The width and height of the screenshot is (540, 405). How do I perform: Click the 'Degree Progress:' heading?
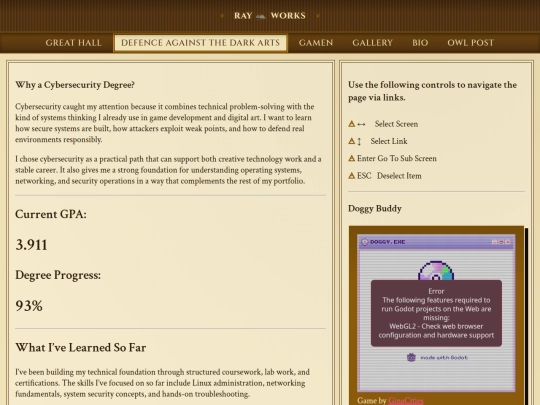click(58, 275)
